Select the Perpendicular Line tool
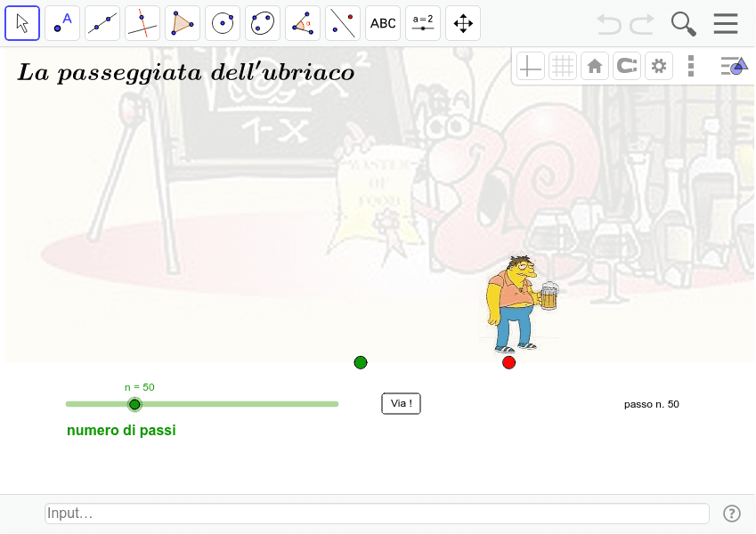 (142, 23)
